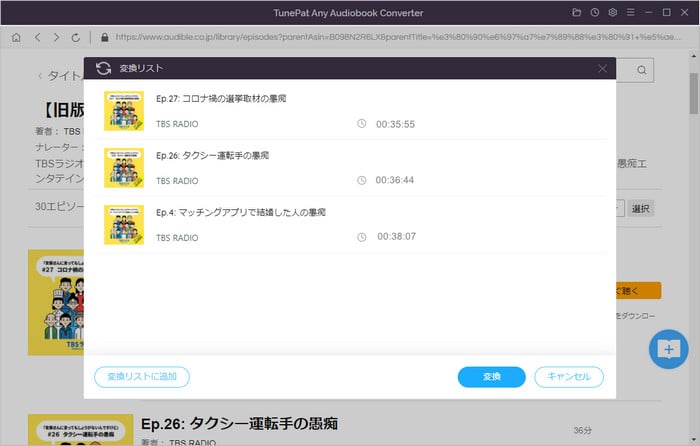Click clock icon beside 00:35:55
This screenshot has height=446, width=700.
click(x=362, y=124)
